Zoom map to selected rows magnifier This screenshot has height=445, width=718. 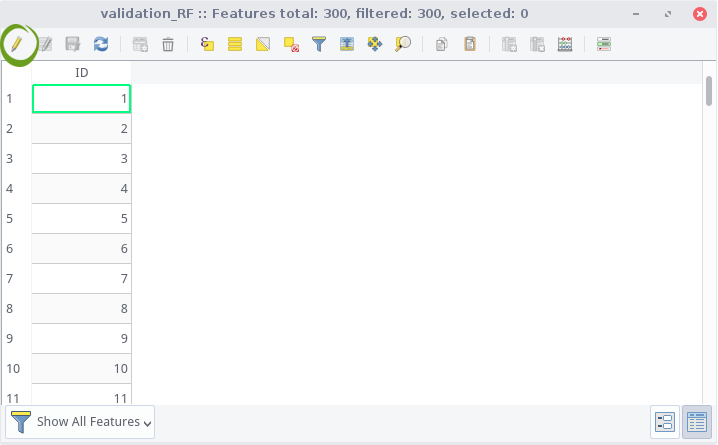403,44
